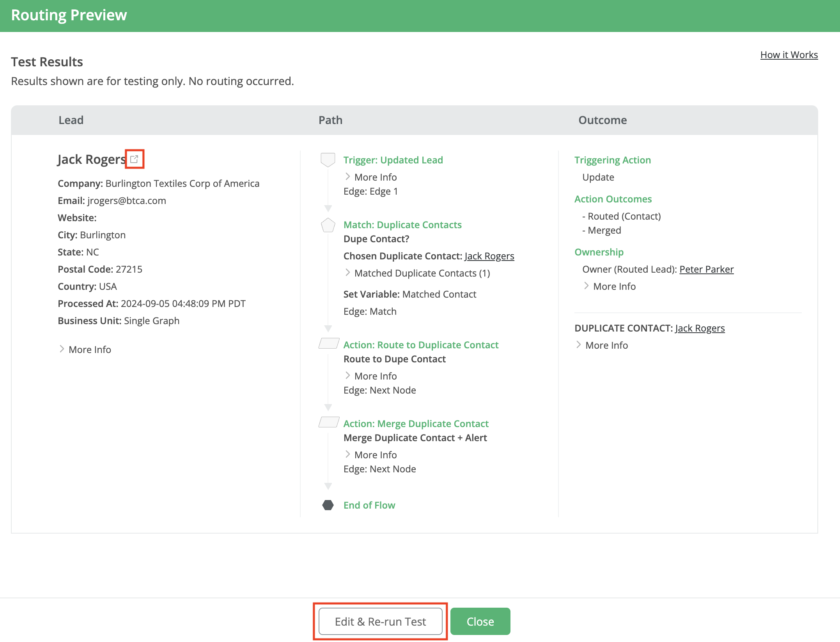Open Peter Parker owner link

point(706,269)
